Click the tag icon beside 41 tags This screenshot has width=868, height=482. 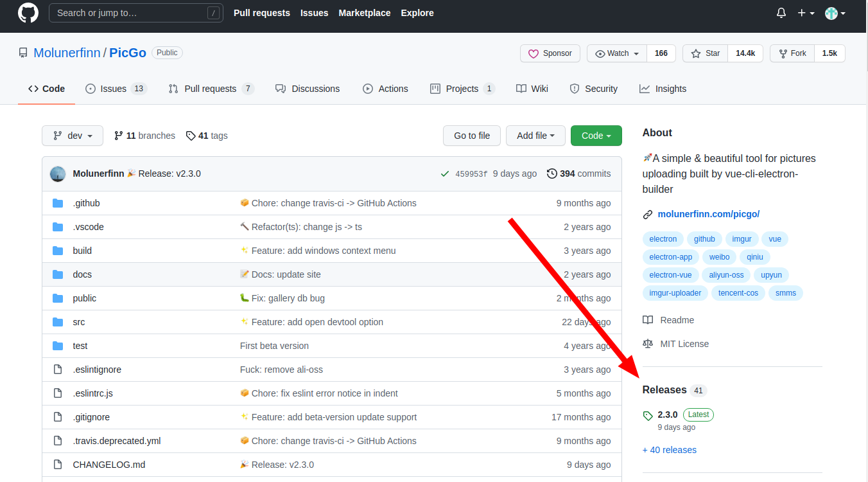[x=191, y=136]
